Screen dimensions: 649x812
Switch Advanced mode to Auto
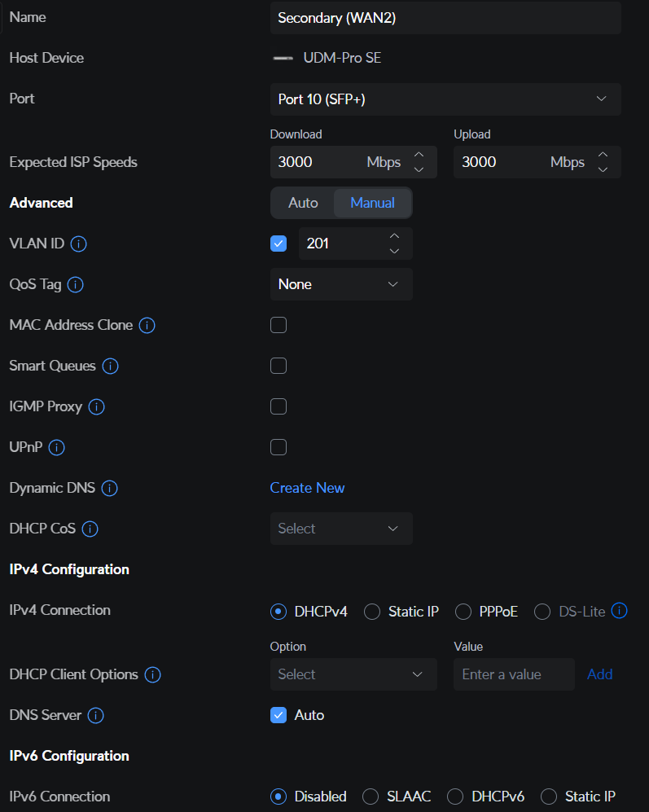(303, 203)
